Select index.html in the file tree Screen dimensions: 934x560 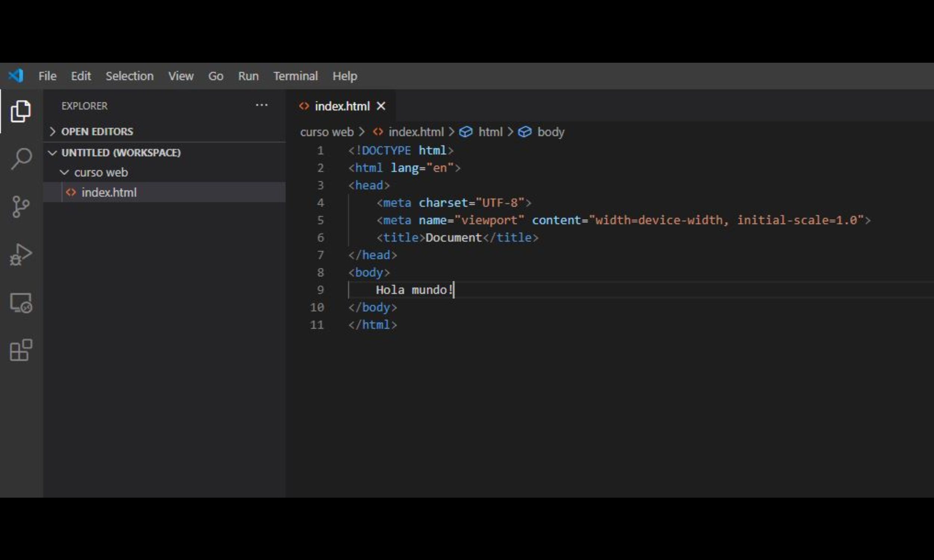109,192
